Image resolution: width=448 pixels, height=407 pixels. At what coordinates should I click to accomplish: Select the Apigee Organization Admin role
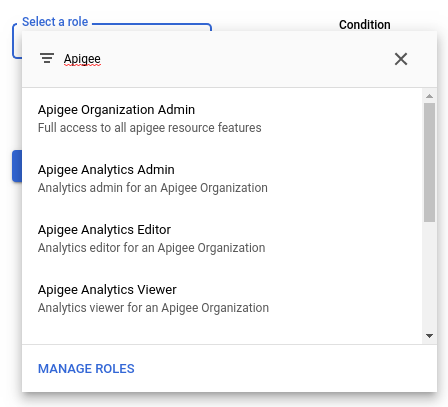click(222, 118)
